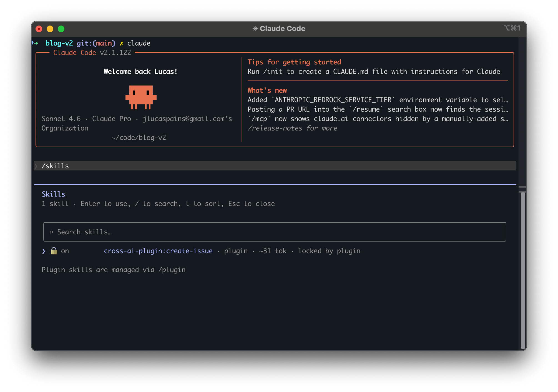
Task: Click the 'Claude Code v2.1.122' version label
Action: [92, 53]
